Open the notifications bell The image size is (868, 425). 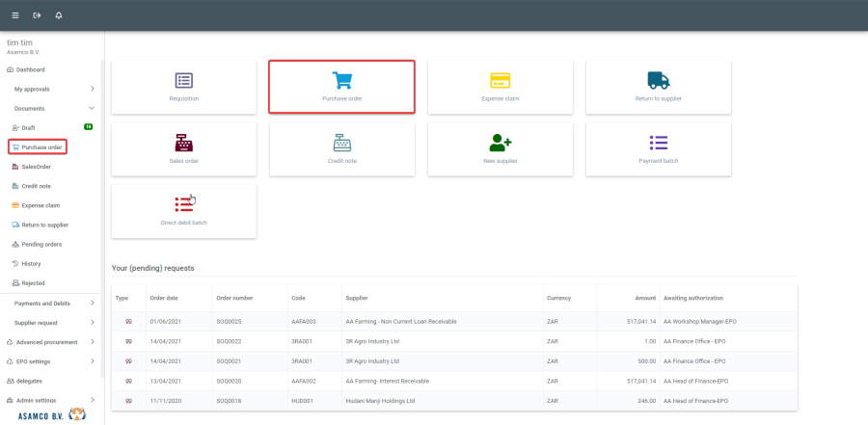(x=59, y=15)
